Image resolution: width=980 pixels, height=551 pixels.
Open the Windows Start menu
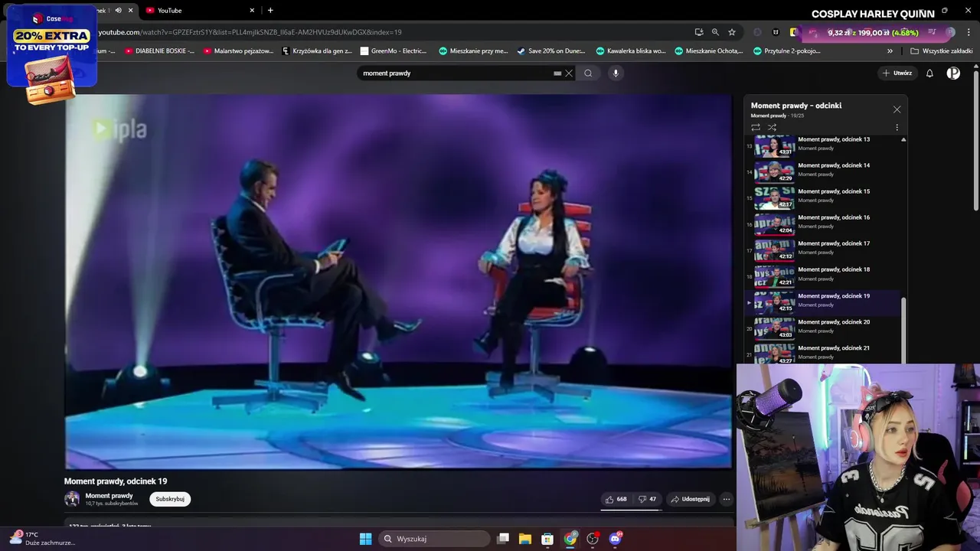coord(366,539)
